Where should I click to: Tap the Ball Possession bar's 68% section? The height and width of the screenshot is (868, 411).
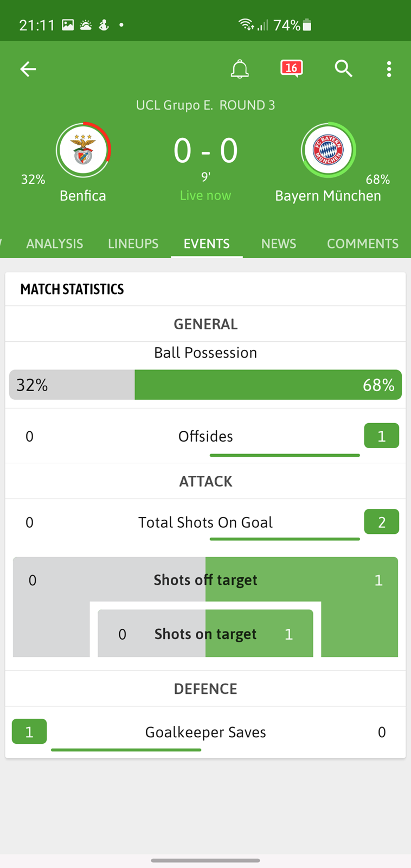pyautogui.click(x=268, y=385)
